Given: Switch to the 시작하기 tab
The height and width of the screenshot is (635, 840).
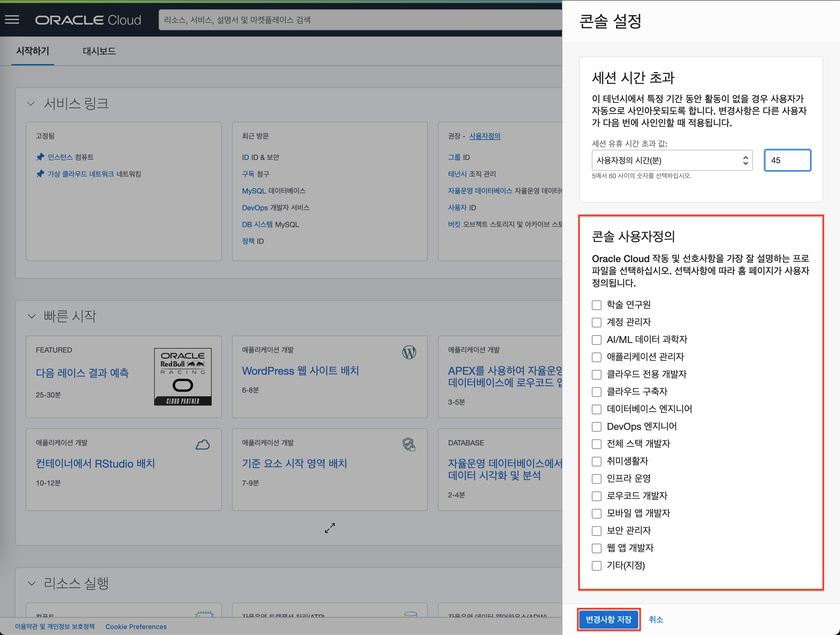Looking at the screenshot, I should 33,51.
